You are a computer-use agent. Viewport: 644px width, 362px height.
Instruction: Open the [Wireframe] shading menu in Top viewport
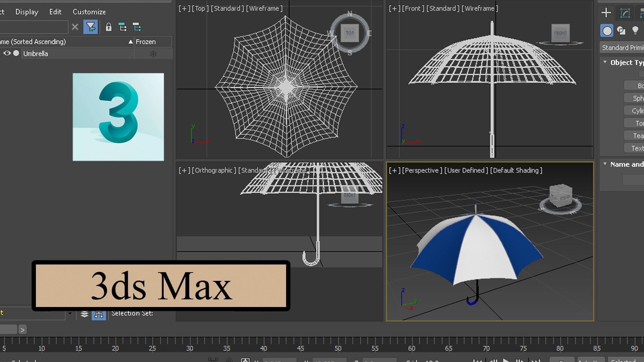(264, 8)
